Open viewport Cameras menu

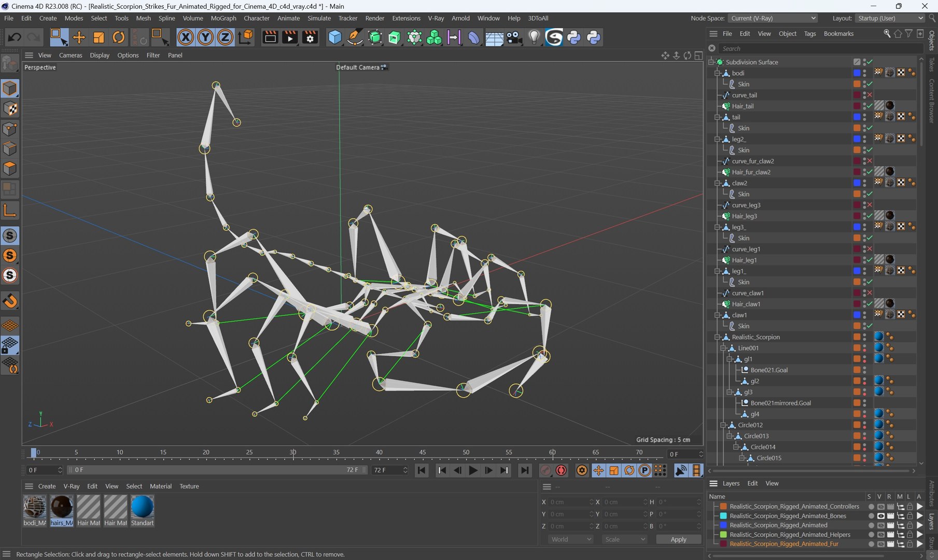[71, 55]
